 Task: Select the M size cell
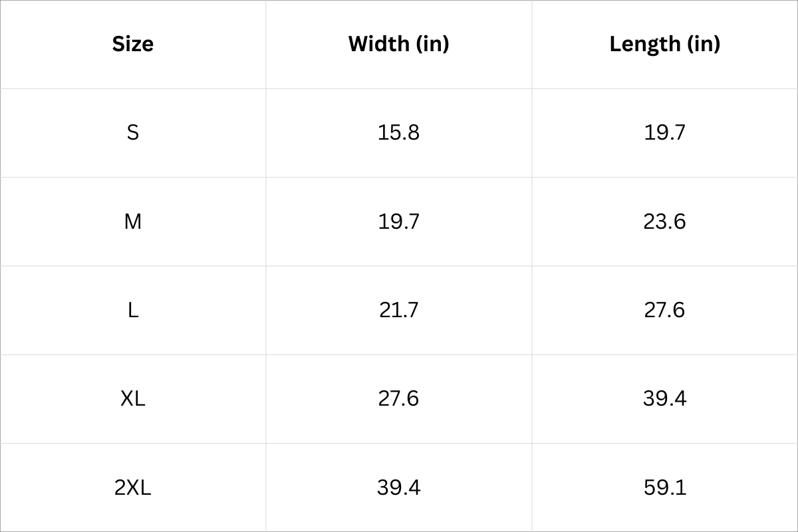[x=133, y=221]
